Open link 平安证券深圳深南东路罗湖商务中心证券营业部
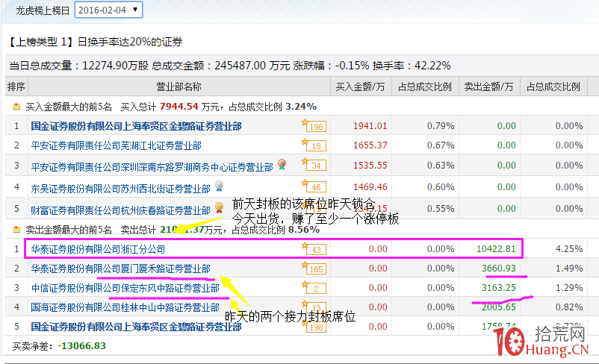This screenshot has height=364, width=599. 152,167
